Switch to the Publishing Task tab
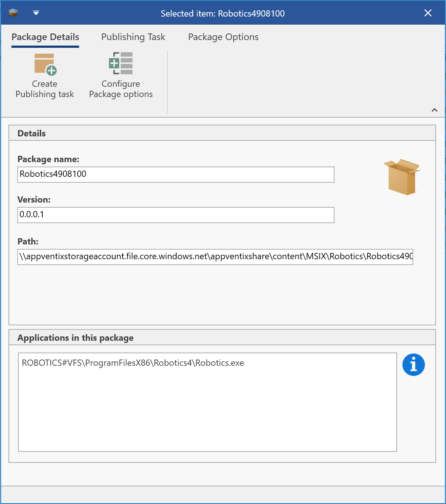Screen dimensions: 446x504 (x=133, y=37)
